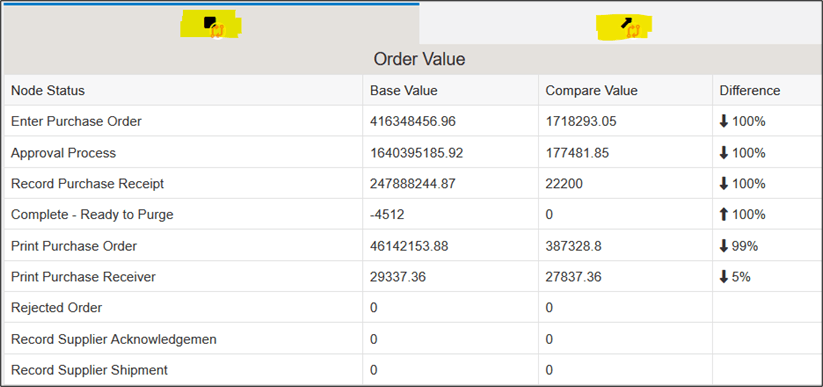Image resolution: width=823 pixels, height=387 pixels.
Task: Click the 100% down difference for Approval Process
Action: (x=742, y=153)
